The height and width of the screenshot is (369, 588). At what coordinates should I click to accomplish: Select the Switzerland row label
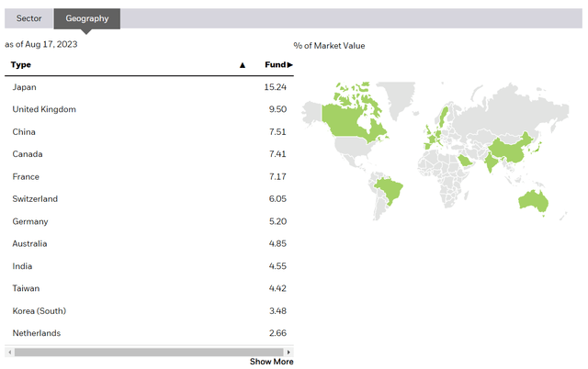point(35,199)
